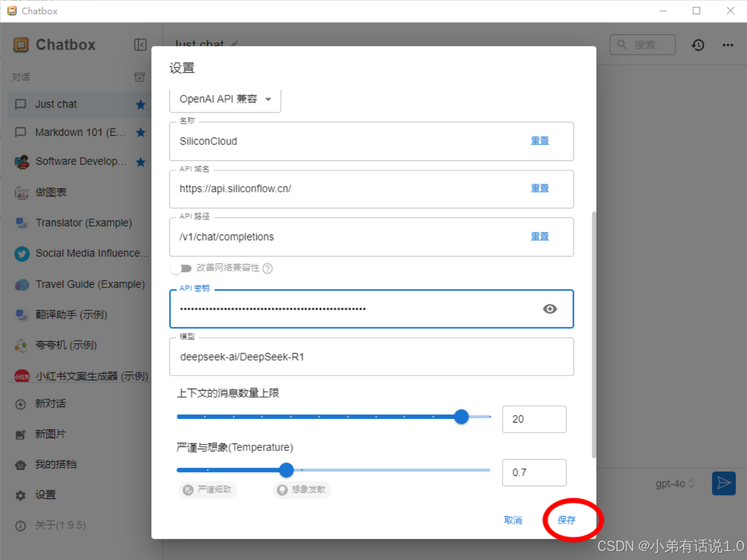Open the Just chat conversation
This screenshot has height=560, width=747.
[78, 104]
